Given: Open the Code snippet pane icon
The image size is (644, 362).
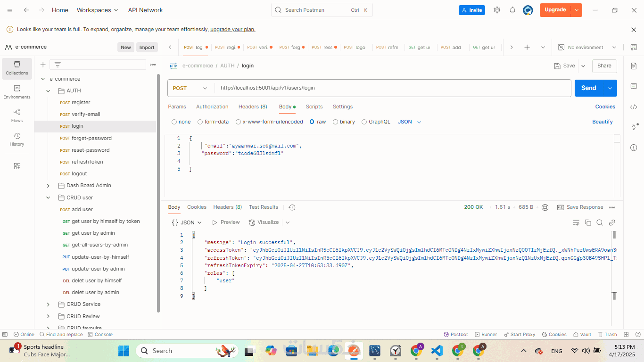Looking at the screenshot, I should pos(634,107).
